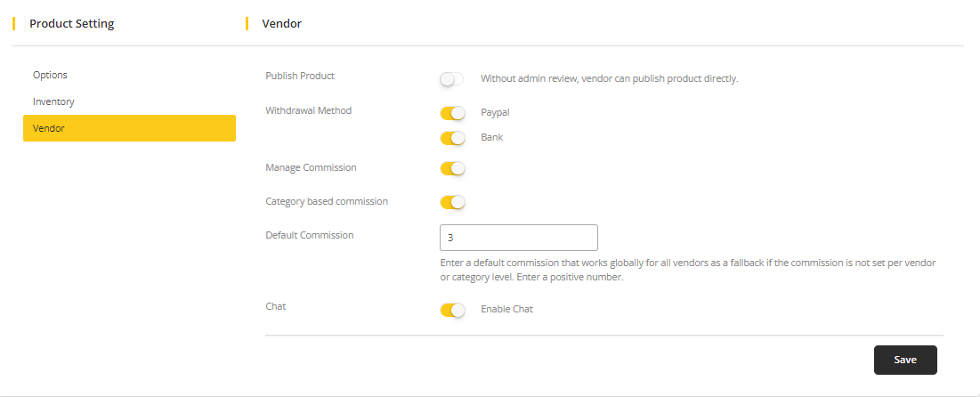Click the Manage Commission field label
The width and height of the screenshot is (980, 397).
(x=311, y=167)
